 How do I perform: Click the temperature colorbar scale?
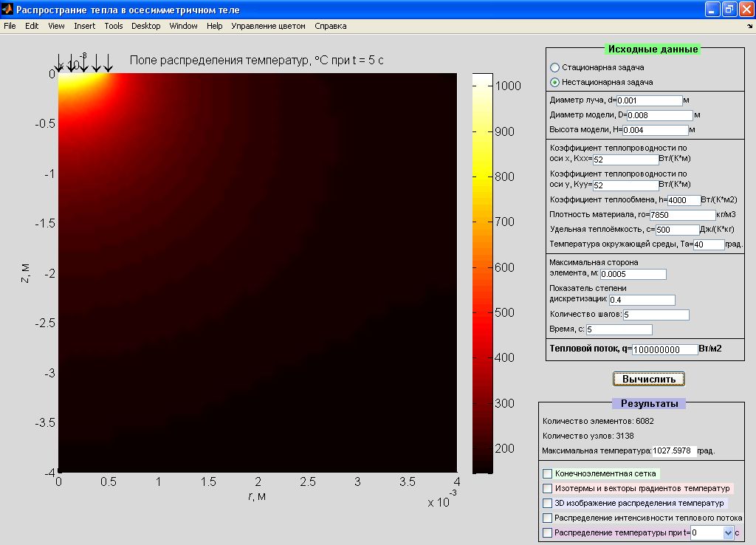click(x=483, y=272)
